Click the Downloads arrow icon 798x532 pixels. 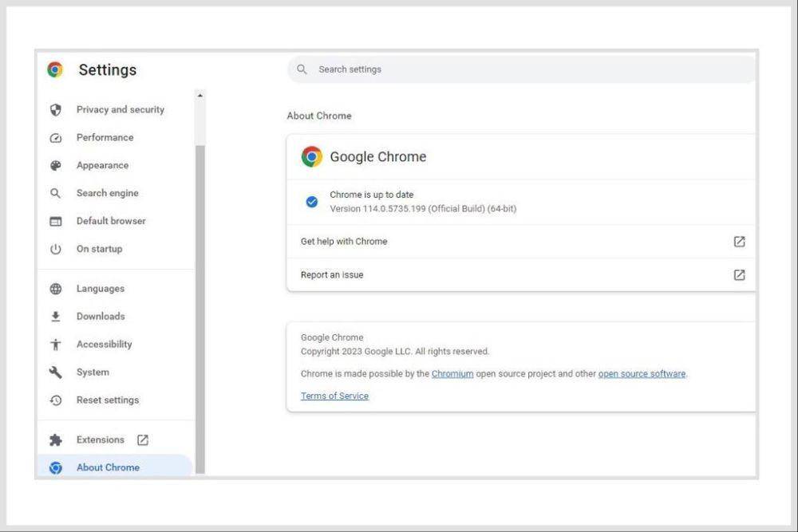tap(56, 317)
